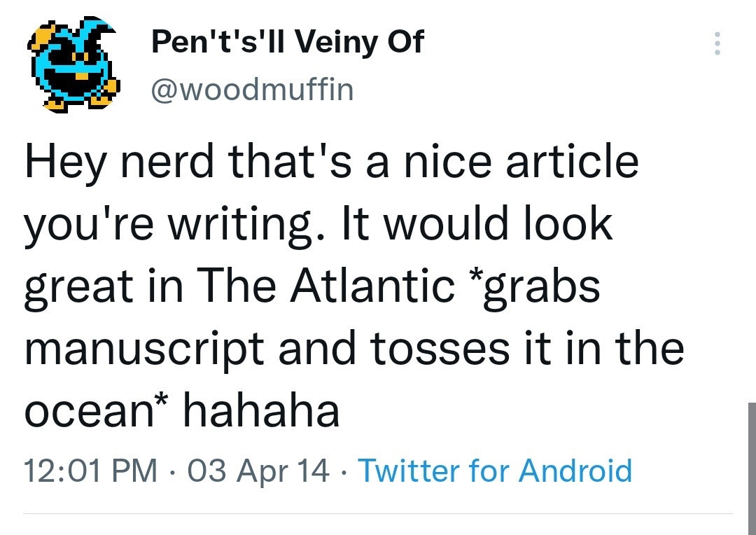
Task: Click "The Atlantic" in the tweet text
Action: [325, 286]
